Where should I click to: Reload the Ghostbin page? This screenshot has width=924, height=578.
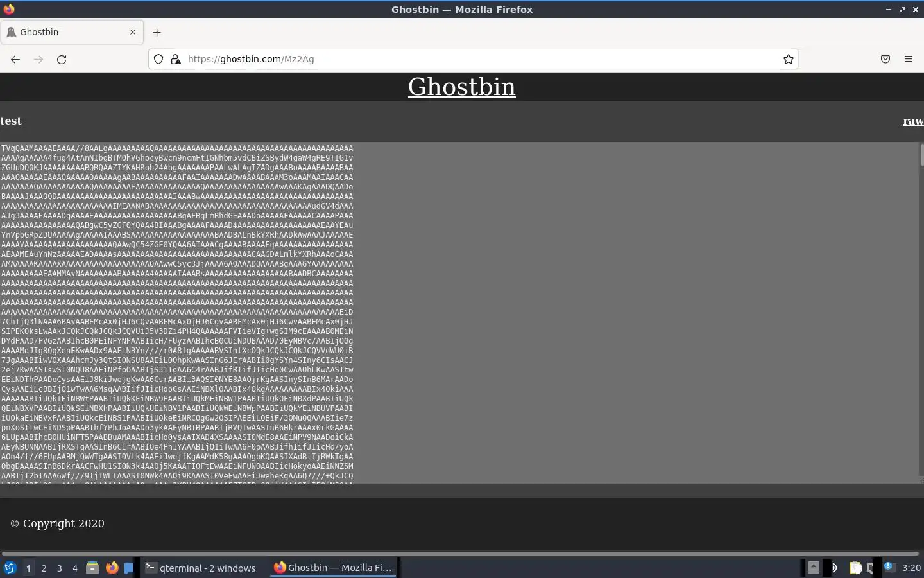click(x=62, y=59)
